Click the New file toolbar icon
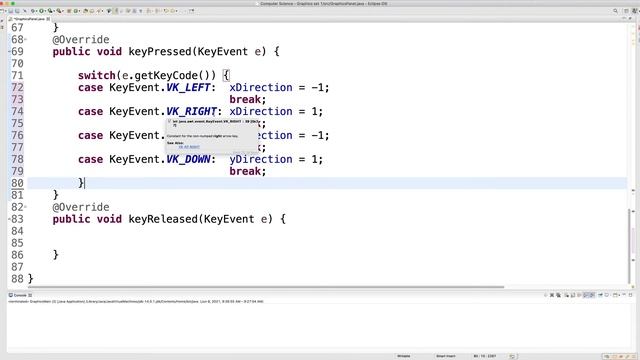The image size is (640, 360). pos(2,11)
